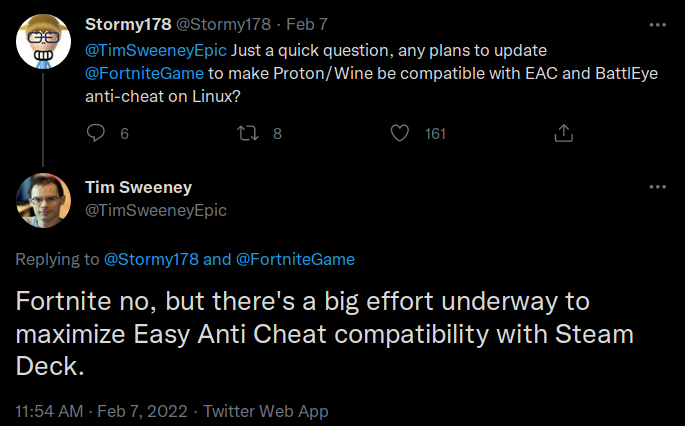Viewport: 685px width, 426px height.
Task: Open the @FortniteGame mention in Stormy178's tweet
Action: coord(145,73)
